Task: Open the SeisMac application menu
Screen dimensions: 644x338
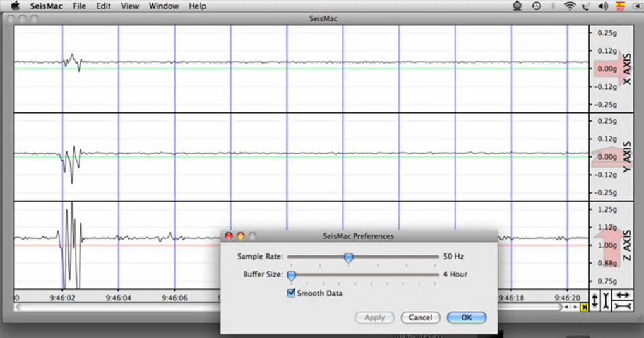Action: point(45,6)
